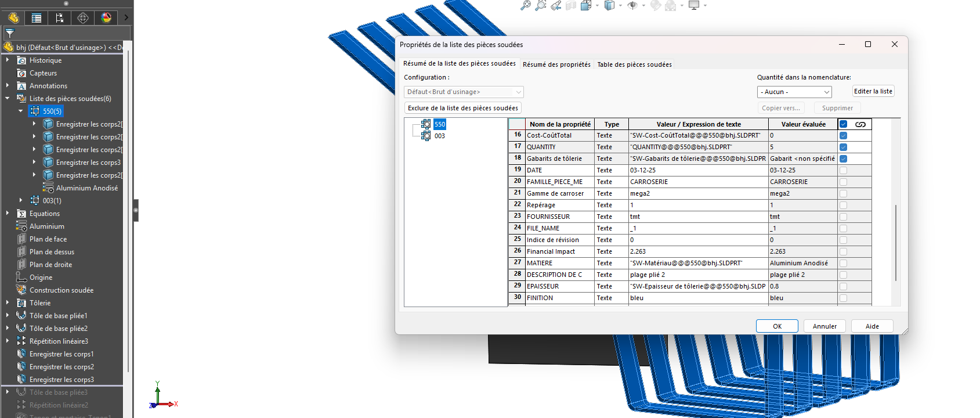
Task: Open the ConfigurationManager tab icon
Action: pos(60,18)
